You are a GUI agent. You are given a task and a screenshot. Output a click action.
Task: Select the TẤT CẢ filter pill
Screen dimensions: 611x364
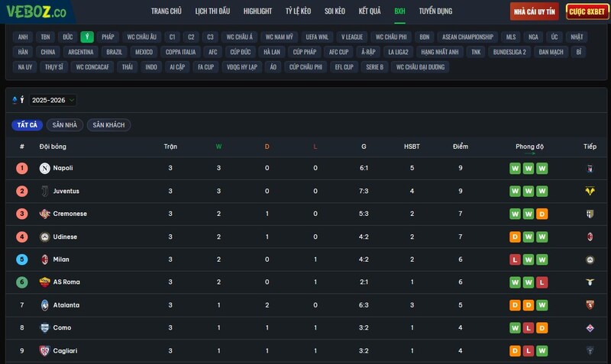click(27, 125)
